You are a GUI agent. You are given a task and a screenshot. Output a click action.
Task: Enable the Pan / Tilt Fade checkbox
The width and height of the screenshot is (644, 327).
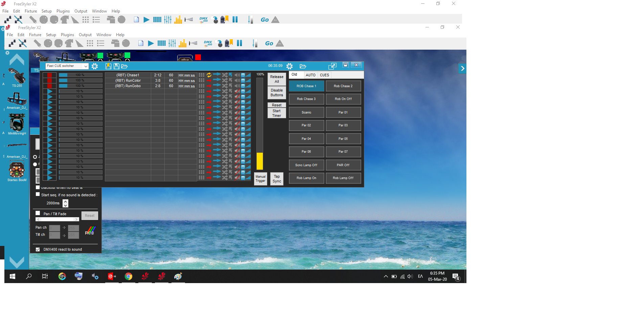pyautogui.click(x=38, y=213)
